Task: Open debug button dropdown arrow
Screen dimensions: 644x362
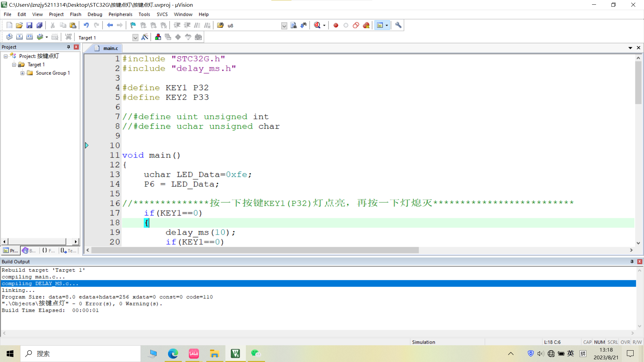Action: click(324, 25)
